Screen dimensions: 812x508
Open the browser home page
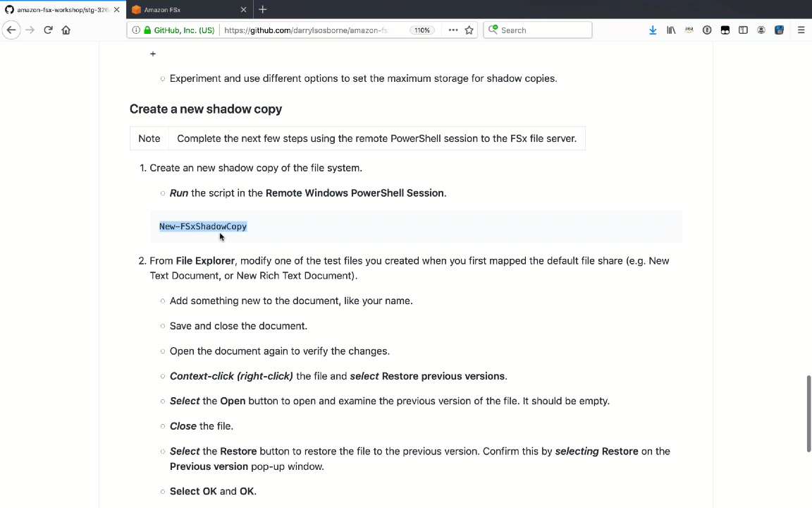(66, 30)
